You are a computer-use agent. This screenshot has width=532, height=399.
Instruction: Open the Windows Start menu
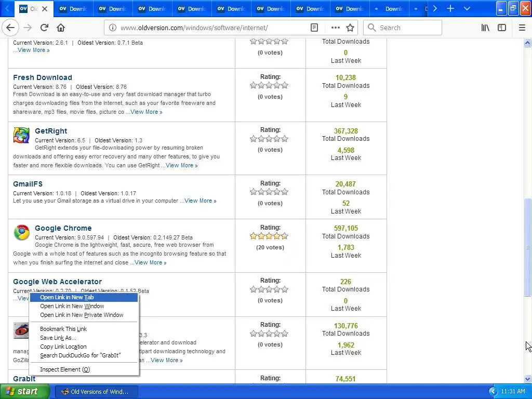[25, 392]
